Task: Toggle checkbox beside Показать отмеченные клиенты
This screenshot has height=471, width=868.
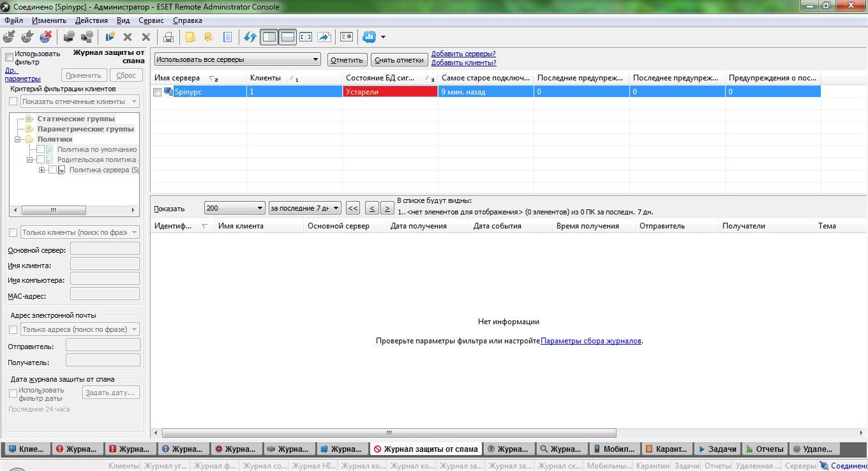Action: [13, 101]
